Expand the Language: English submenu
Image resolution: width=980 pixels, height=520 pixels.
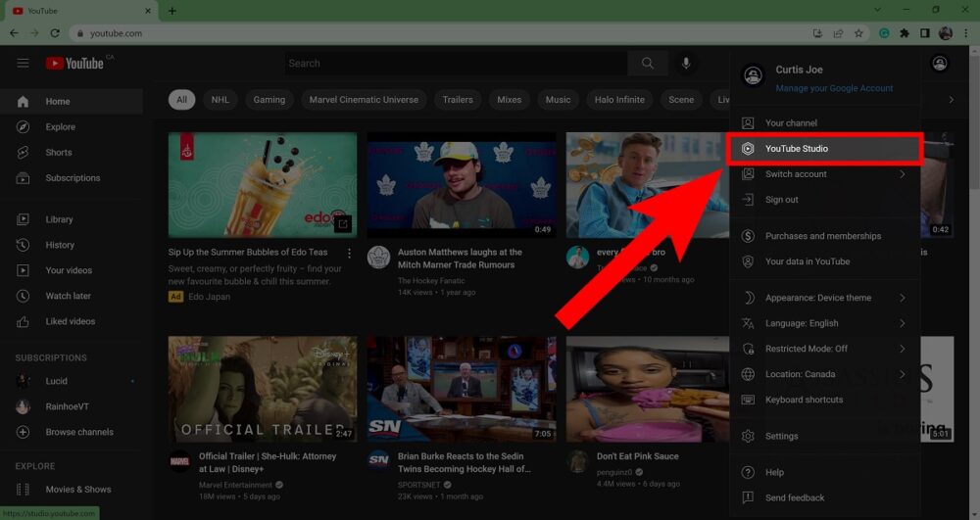[823, 323]
